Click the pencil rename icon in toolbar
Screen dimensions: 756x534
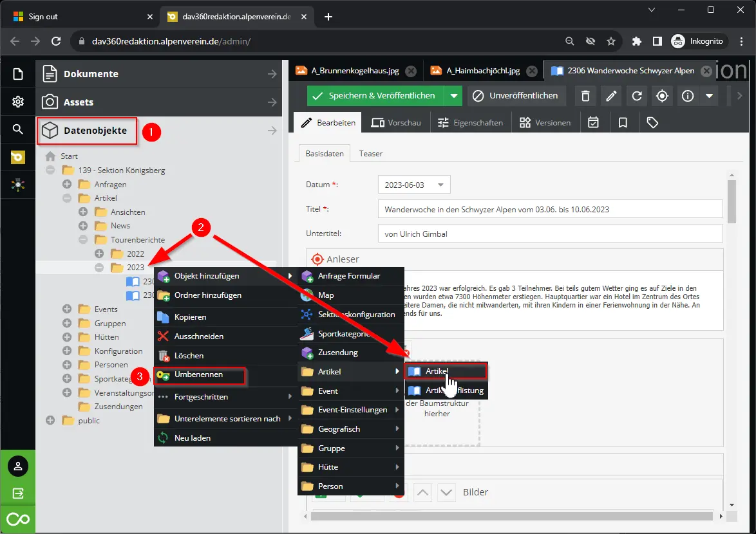610,97
